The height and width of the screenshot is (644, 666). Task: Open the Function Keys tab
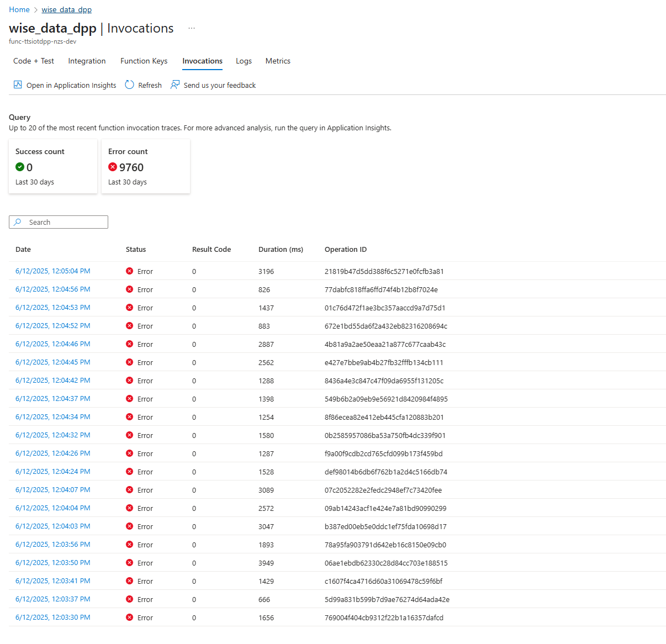[144, 61]
